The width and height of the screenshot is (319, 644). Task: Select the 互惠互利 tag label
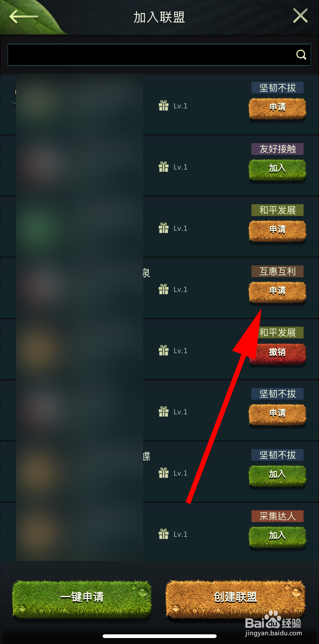[278, 271]
